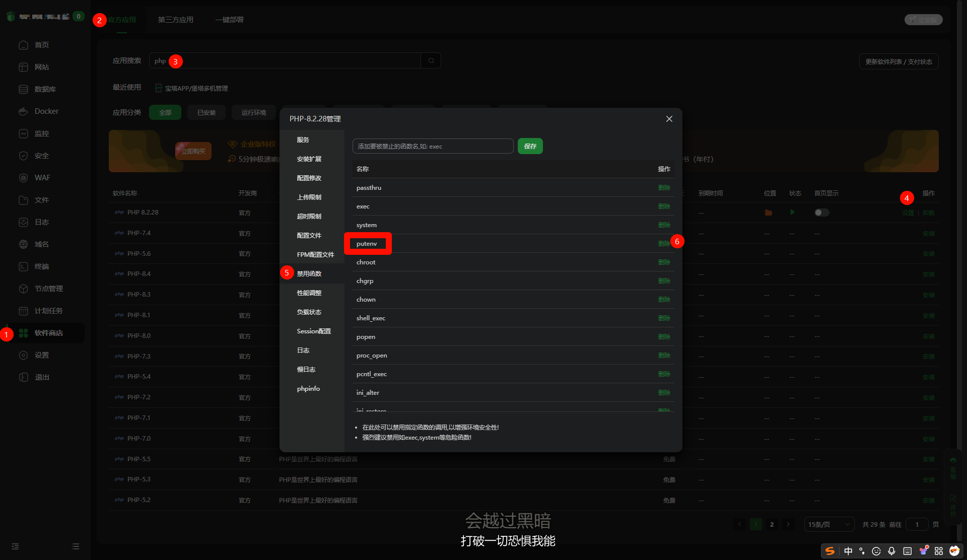Viewport: 967px width, 560px height.
Task: Open PHP 8.2.28 folder location icon
Action: tap(769, 213)
